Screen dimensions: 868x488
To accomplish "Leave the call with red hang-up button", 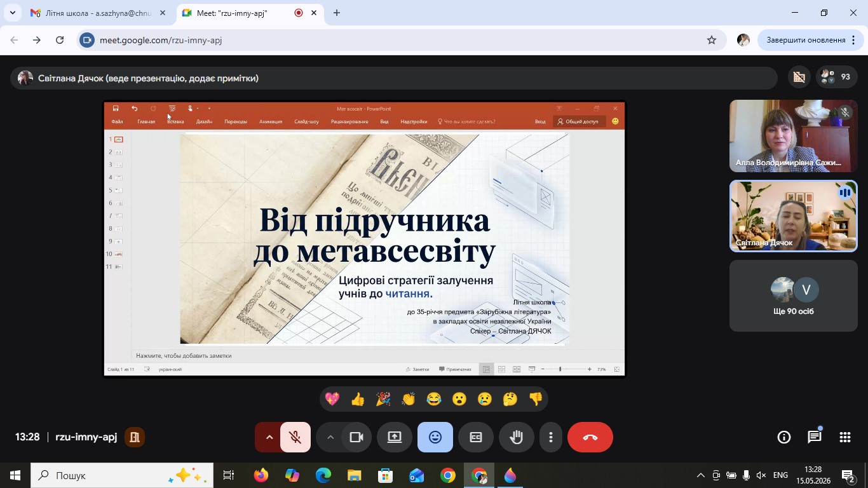I will click(590, 437).
